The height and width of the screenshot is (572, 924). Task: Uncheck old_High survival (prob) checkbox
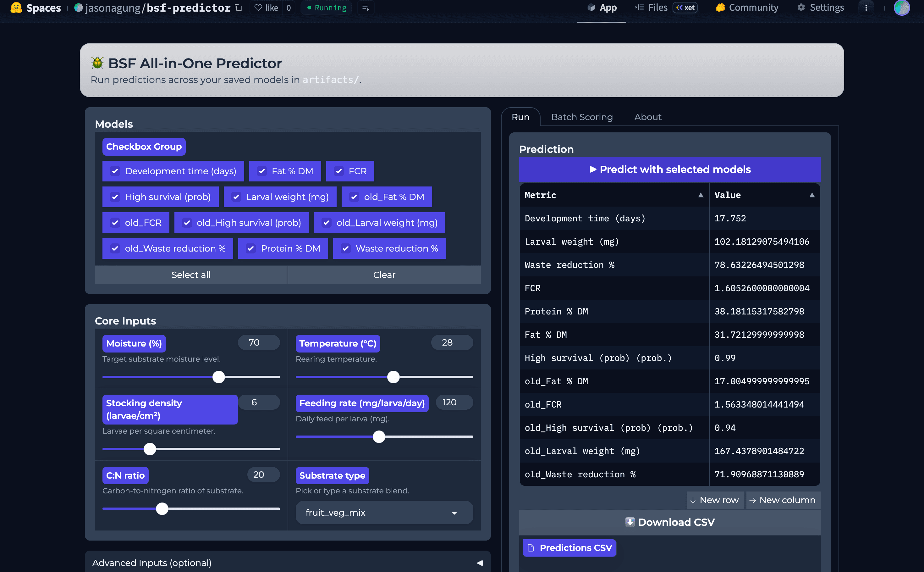pyautogui.click(x=187, y=223)
